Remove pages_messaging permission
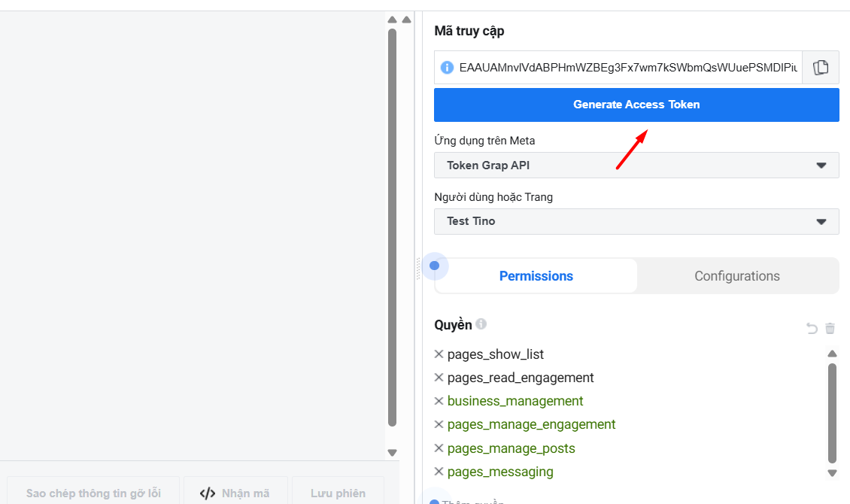This screenshot has width=850, height=504. [x=439, y=472]
